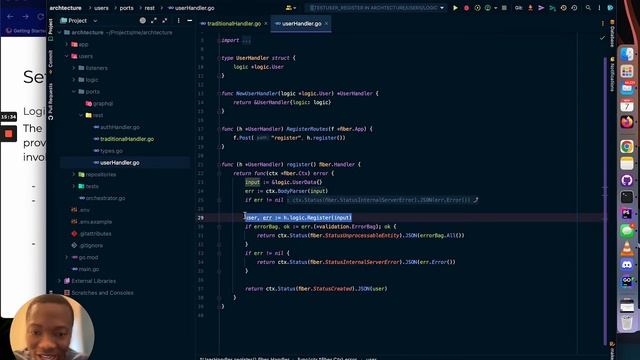Update project from Git
Viewport: 640px width, 360px height.
[530, 8]
